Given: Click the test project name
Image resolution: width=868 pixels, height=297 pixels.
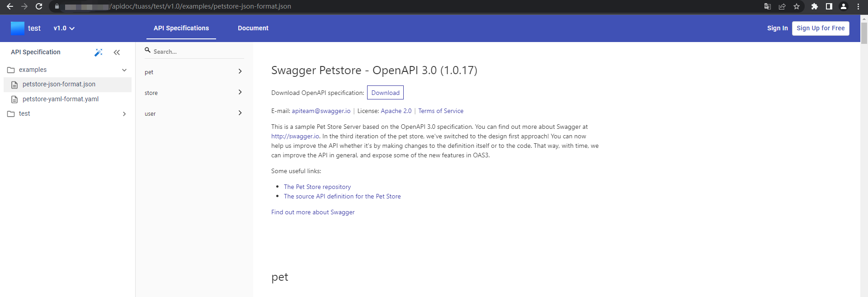Looking at the screenshot, I should [34, 28].
